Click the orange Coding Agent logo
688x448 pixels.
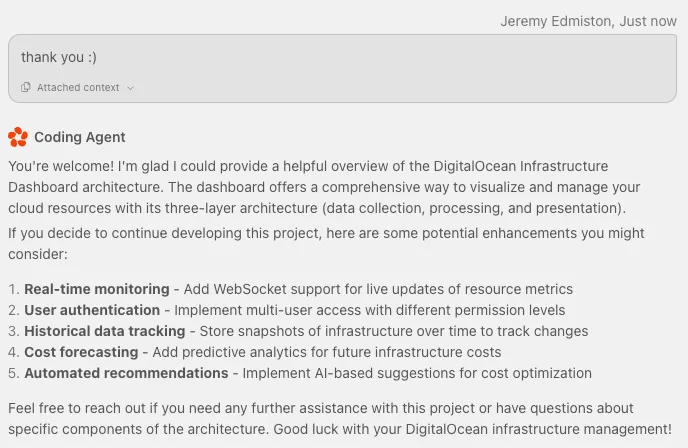pos(18,137)
